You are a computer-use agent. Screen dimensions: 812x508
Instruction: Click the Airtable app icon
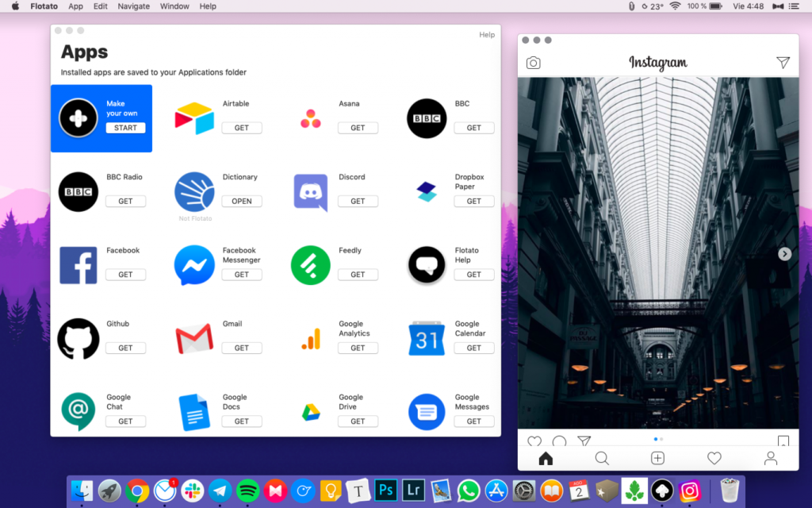[194, 118]
